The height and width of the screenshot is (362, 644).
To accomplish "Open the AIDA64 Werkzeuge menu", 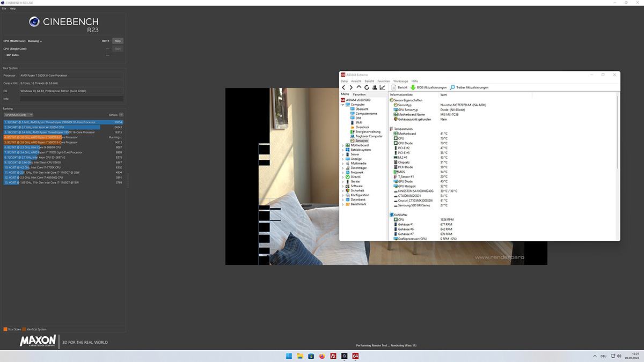I will [x=401, y=81].
